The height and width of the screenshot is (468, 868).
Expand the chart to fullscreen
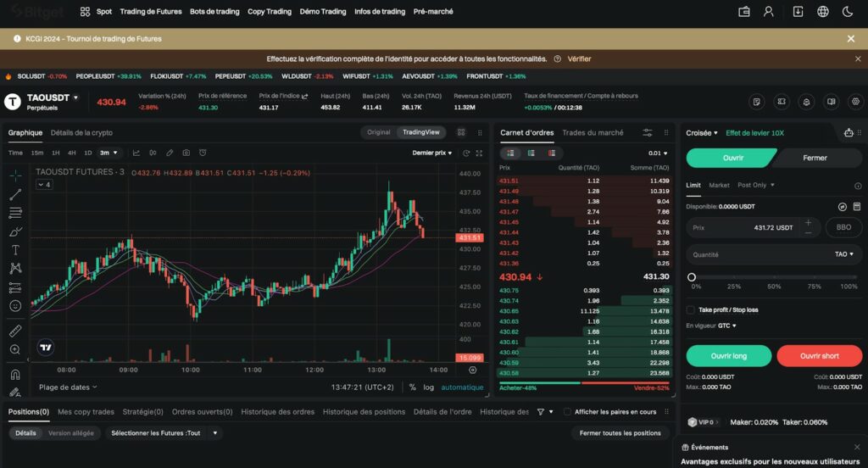coord(479,153)
